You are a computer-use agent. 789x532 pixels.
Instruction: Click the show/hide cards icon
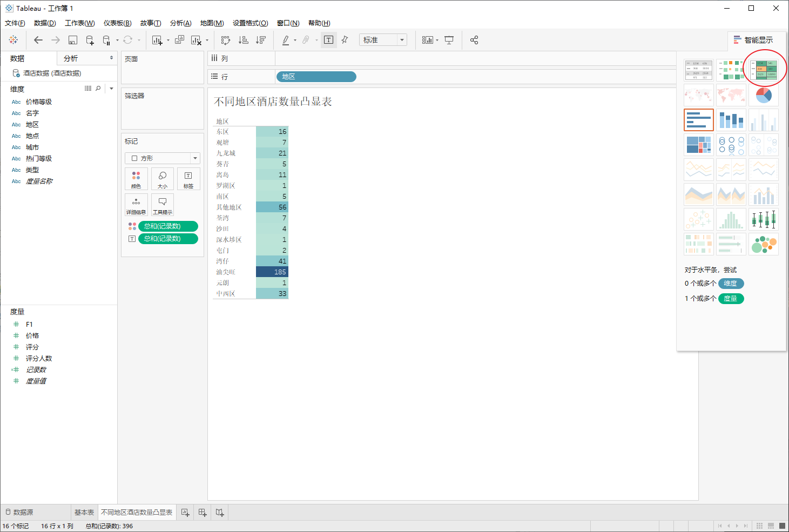tap(427, 40)
